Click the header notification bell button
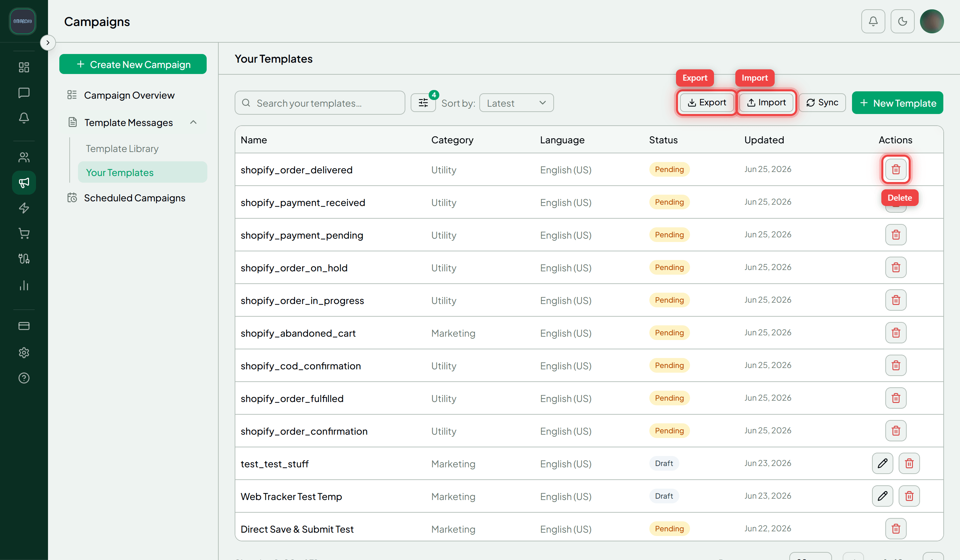 tap(873, 21)
